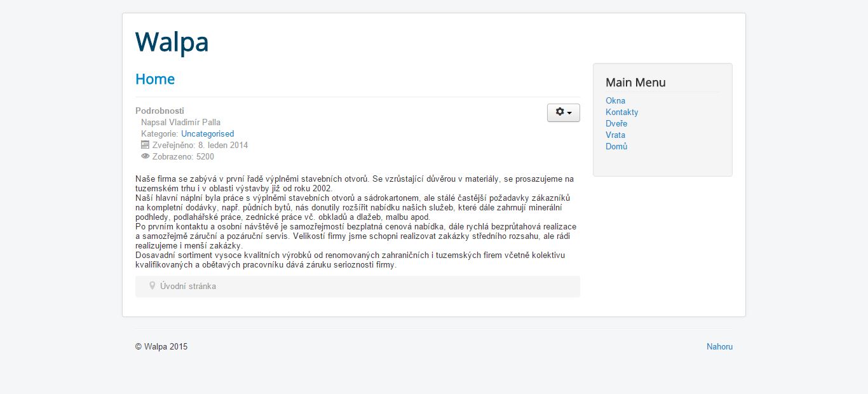Viewport: 868px width, 394px height.
Task: Click the calendar icon beside Zveřejněno
Action: (145, 145)
